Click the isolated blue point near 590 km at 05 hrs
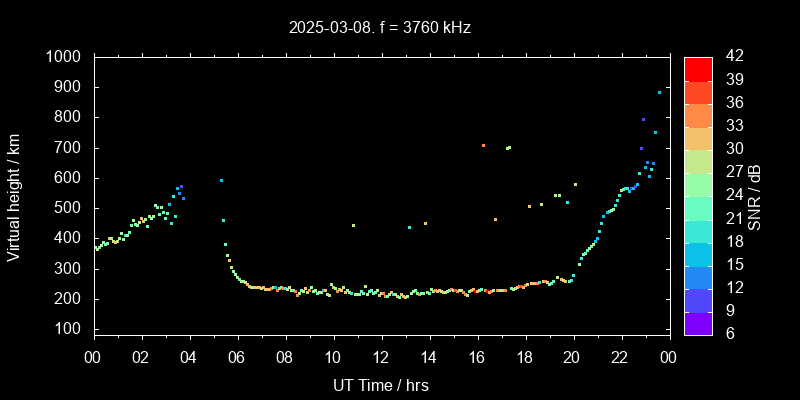 221,181
